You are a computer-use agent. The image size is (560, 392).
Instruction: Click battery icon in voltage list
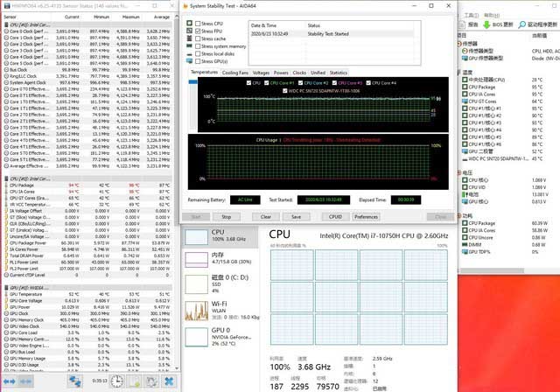[x=465, y=194]
